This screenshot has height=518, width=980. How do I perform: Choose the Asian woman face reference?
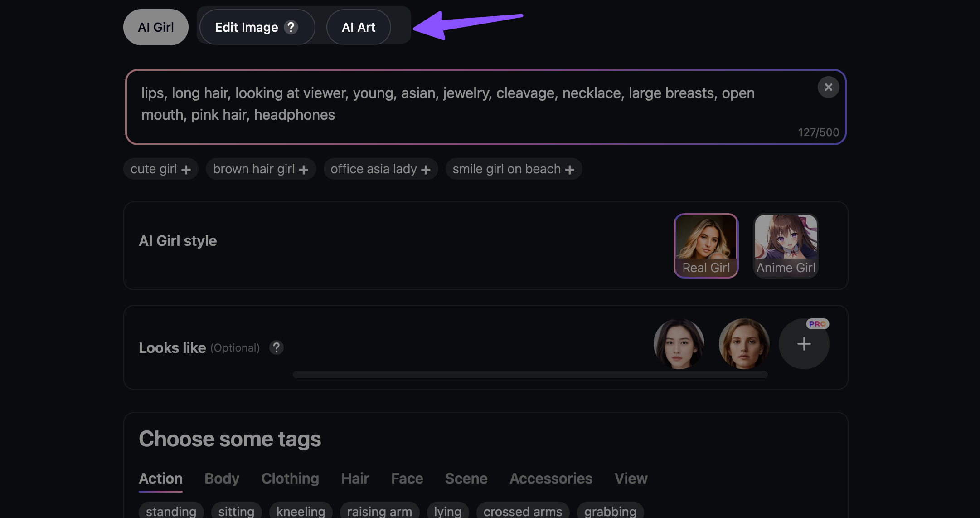[x=679, y=344]
